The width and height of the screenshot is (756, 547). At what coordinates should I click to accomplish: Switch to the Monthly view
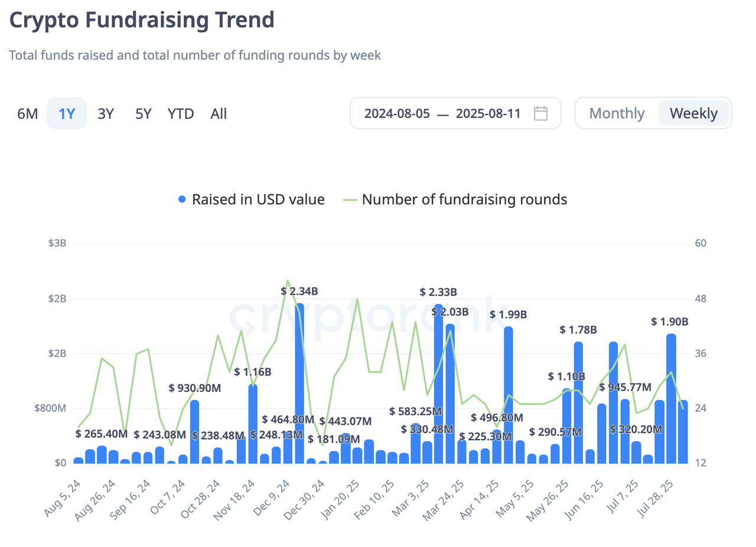pyautogui.click(x=617, y=113)
